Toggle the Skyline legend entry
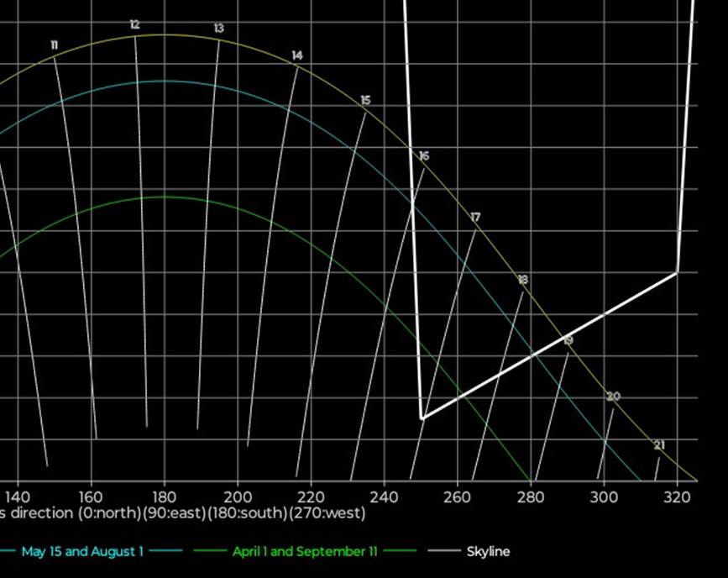The width and height of the screenshot is (728, 578). pos(488,552)
